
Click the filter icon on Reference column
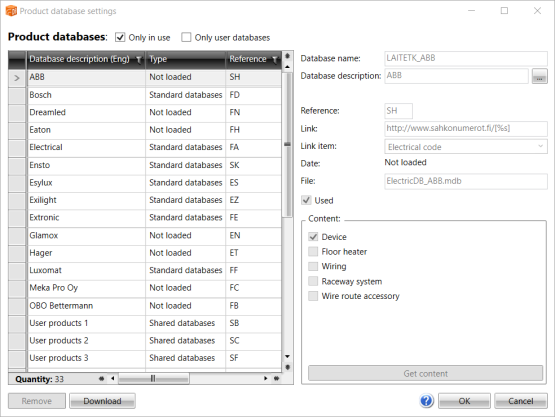(275, 60)
